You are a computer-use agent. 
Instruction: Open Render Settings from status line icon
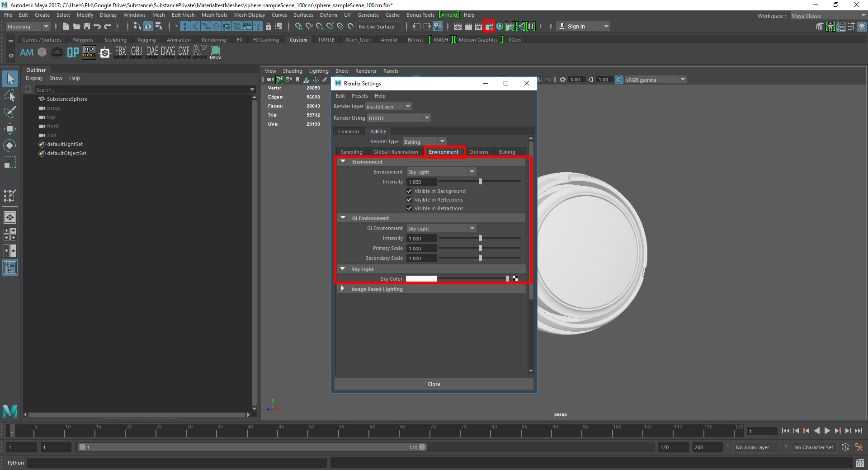[x=489, y=27]
